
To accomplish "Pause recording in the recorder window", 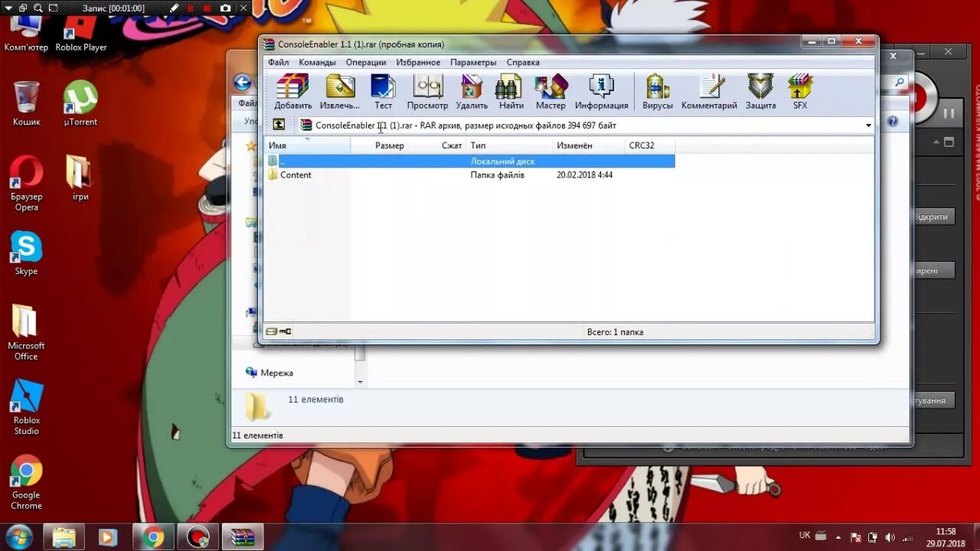I will coord(949,112).
